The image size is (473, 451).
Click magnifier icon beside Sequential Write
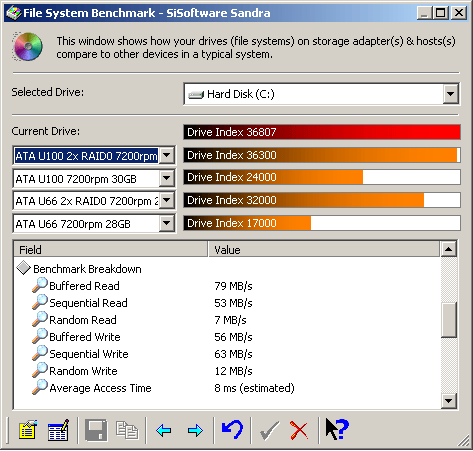(40, 353)
